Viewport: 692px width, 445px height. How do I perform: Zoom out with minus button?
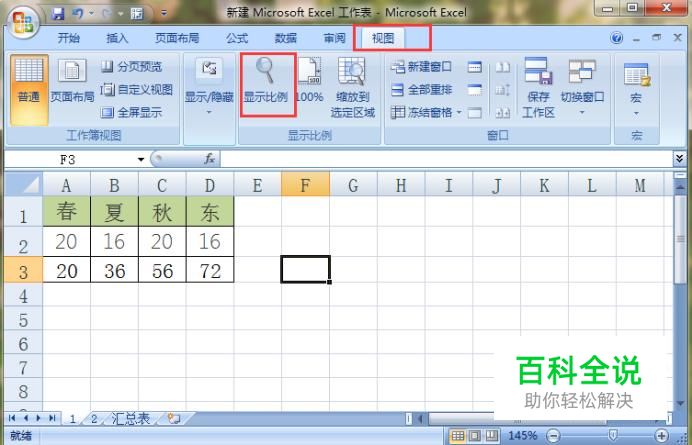pyautogui.click(x=553, y=436)
